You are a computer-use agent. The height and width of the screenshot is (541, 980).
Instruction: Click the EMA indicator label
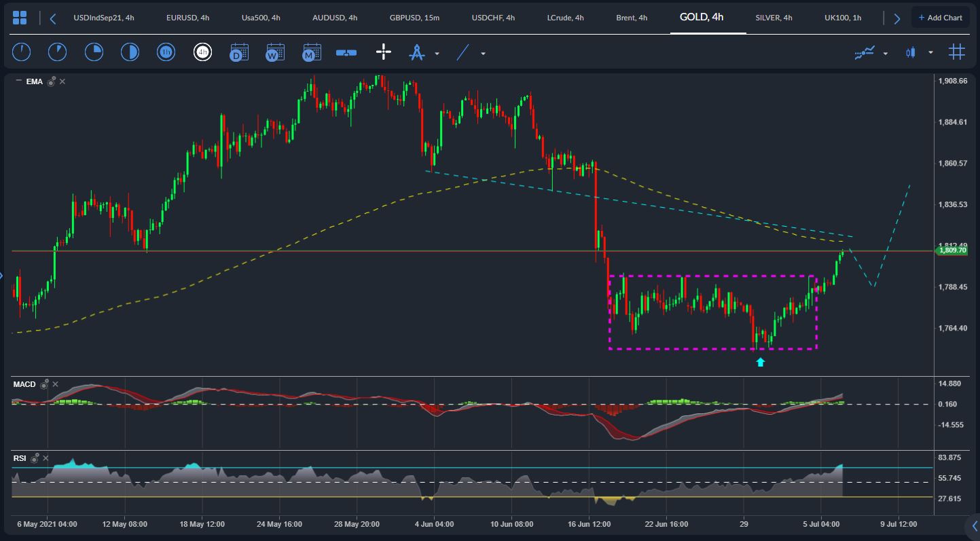tap(34, 81)
